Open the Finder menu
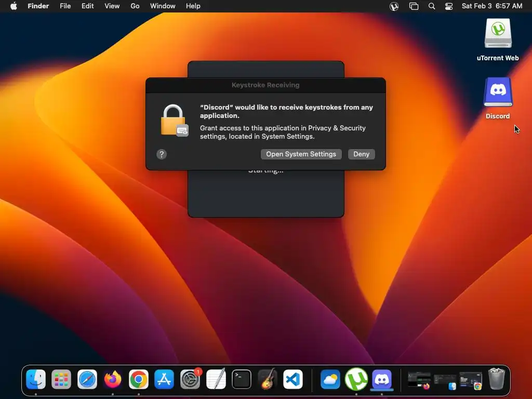This screenshot has height=399, width=532. (x=38, y=6)
